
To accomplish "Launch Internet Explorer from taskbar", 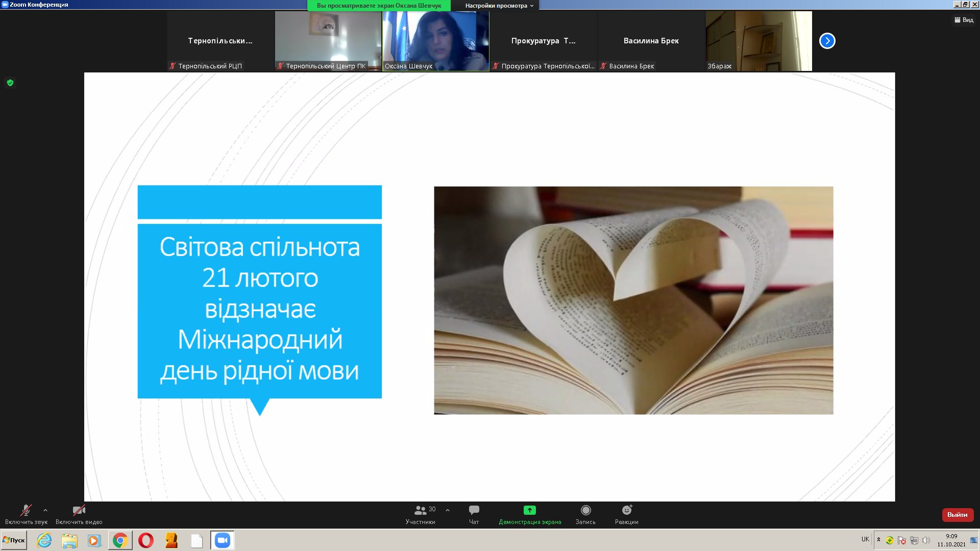I will pyautogui.click(x=44, y=540).
